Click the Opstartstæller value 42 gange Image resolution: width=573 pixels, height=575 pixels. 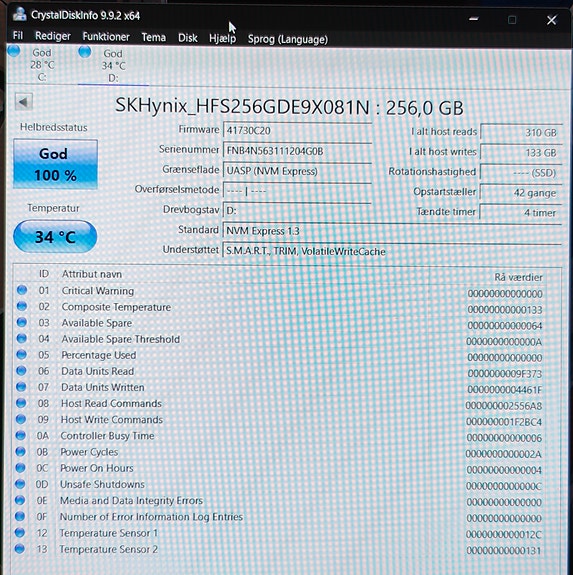tap(521, 193)
